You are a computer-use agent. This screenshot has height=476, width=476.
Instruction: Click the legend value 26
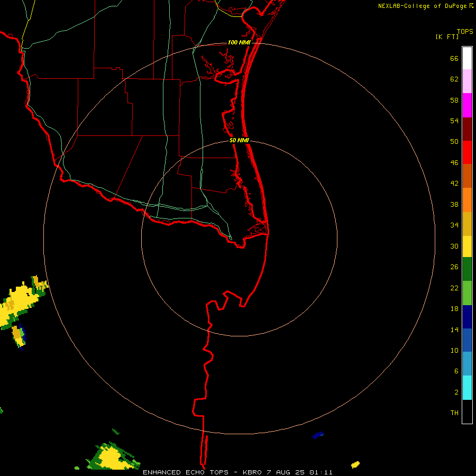pyautogui.click(x=454, y=267)
